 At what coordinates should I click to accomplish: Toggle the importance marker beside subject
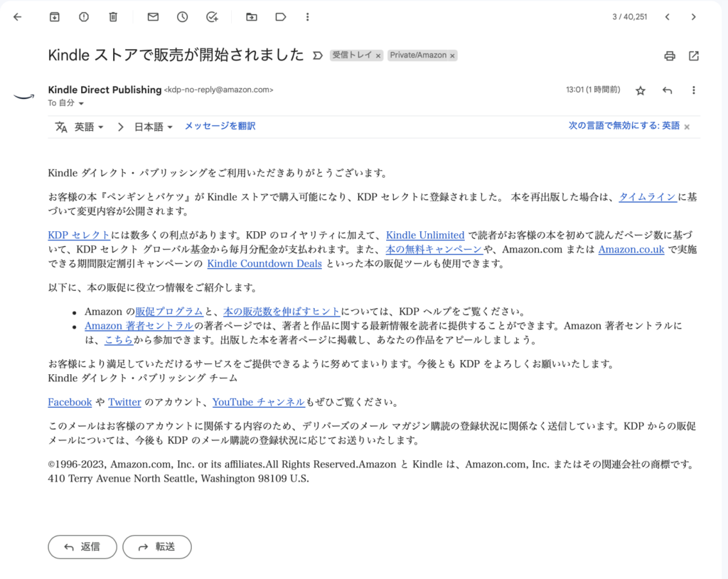(318, 55)
